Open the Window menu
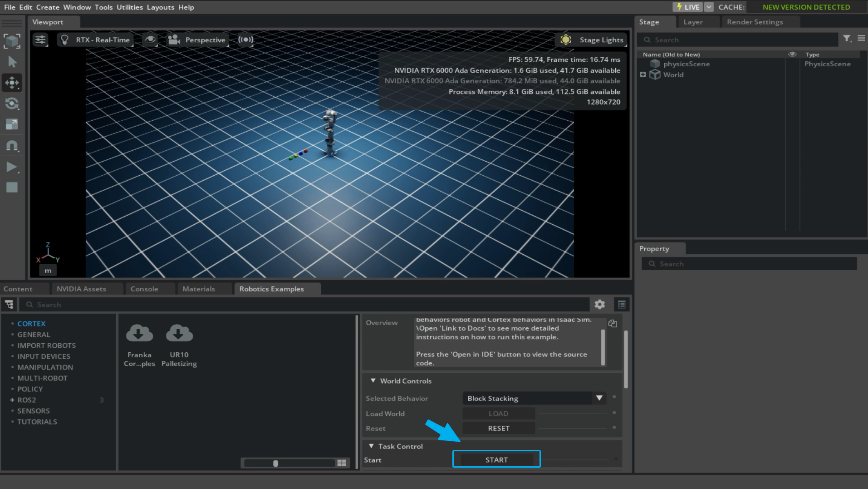Viewport: 868px width, 489px height. (x=77, y=7)
